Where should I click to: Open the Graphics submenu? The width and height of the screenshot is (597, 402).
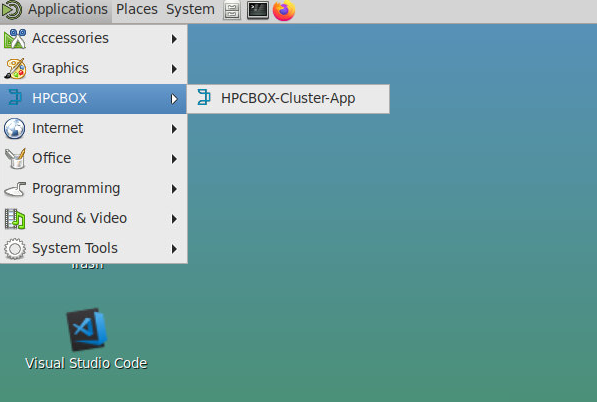(x=94, y=69)
